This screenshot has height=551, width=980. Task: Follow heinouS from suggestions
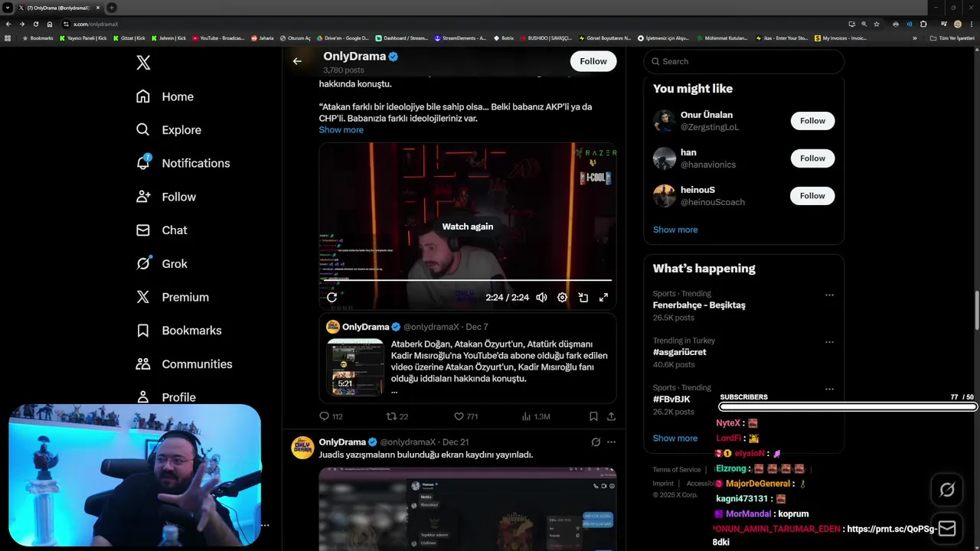tap(812, 196)
